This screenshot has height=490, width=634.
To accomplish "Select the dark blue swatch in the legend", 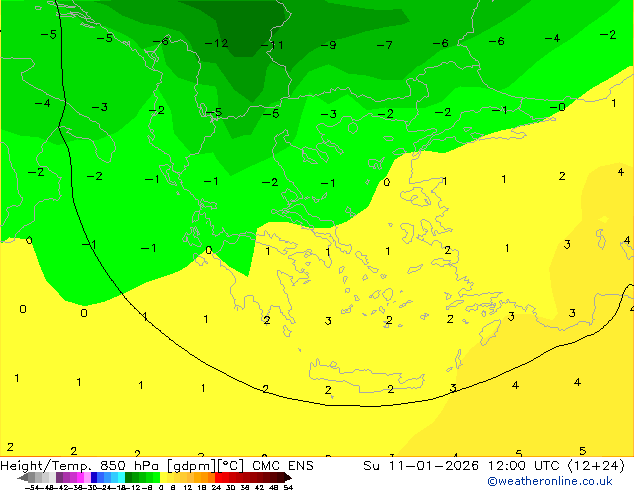I will pos(94,477).
